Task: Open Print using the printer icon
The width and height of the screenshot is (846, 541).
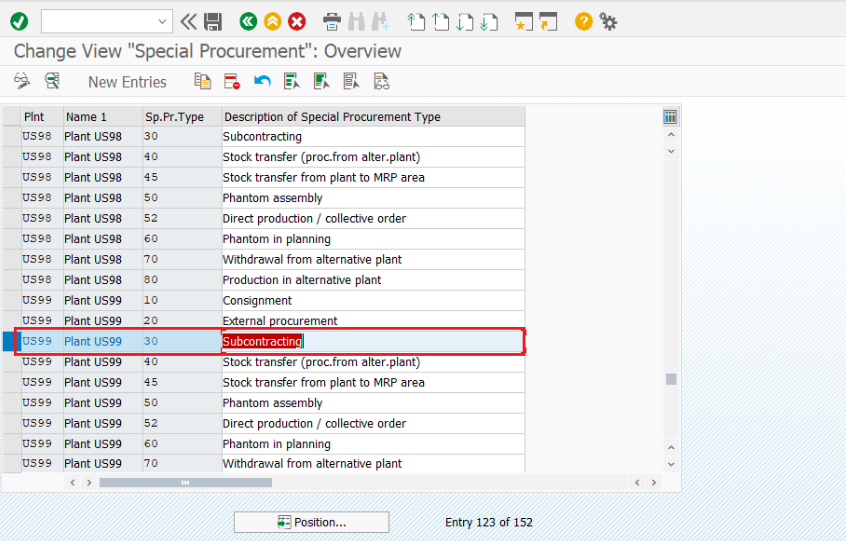Action: click(332, 21)
